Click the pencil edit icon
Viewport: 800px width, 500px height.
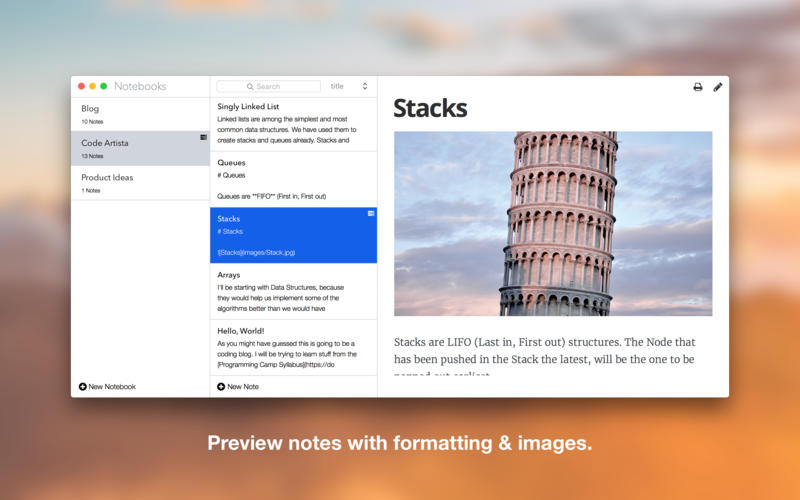[x=717, y=87]
